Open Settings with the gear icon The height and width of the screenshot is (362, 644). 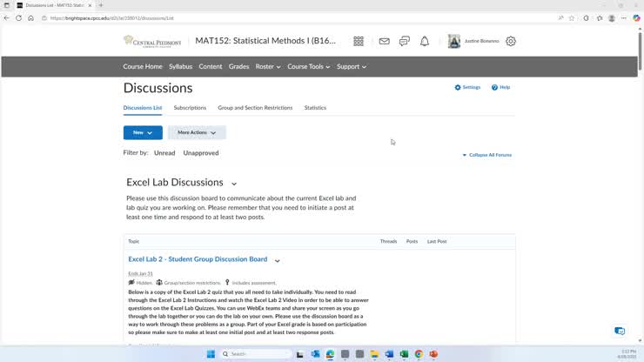(x=467, y=87)
